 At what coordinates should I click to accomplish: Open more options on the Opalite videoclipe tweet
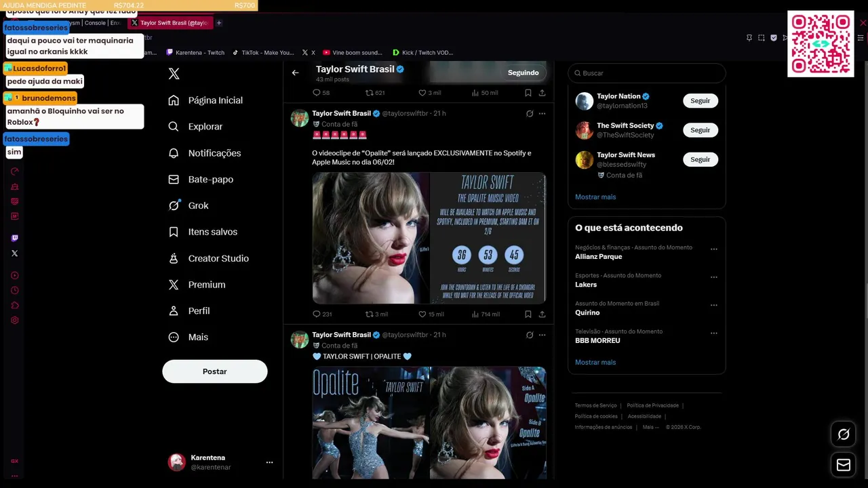[542, 113]
